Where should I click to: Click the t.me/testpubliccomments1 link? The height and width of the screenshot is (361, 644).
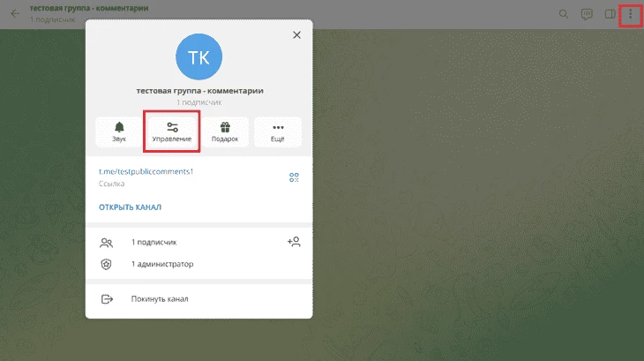(146, 171)
